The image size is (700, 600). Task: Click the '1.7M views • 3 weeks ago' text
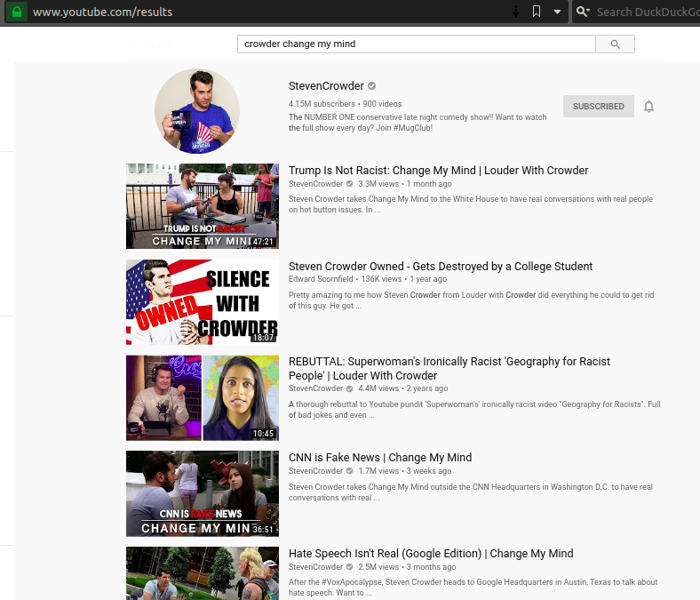[x=404, y=471]
